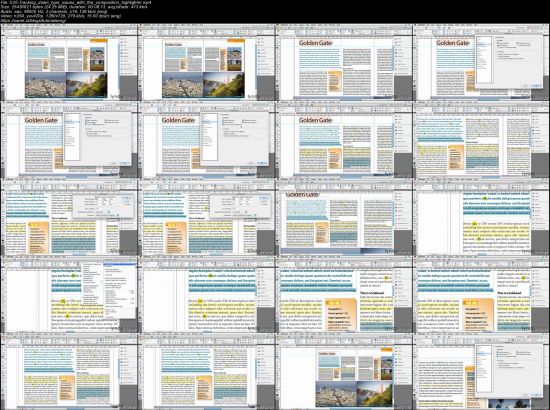Open the bottom-row frame with the centered photo spread
This screenshot has width=550, height=410.
coord(344,372)
